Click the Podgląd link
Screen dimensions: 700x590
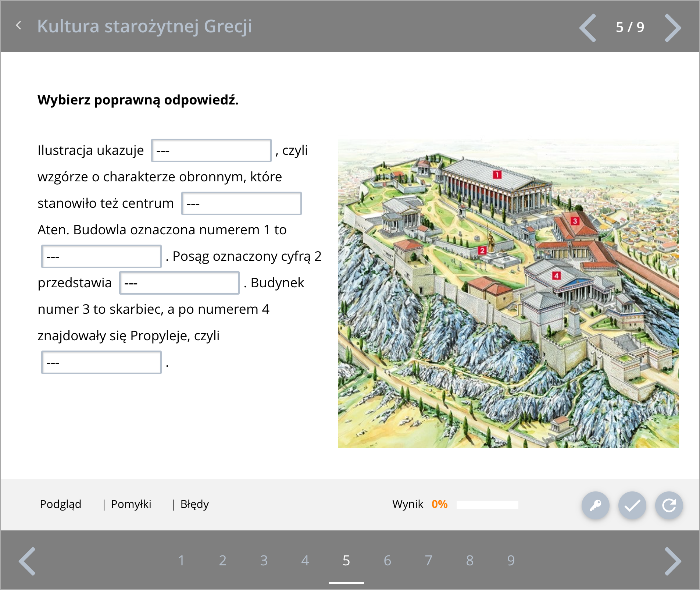click(61, 504)
